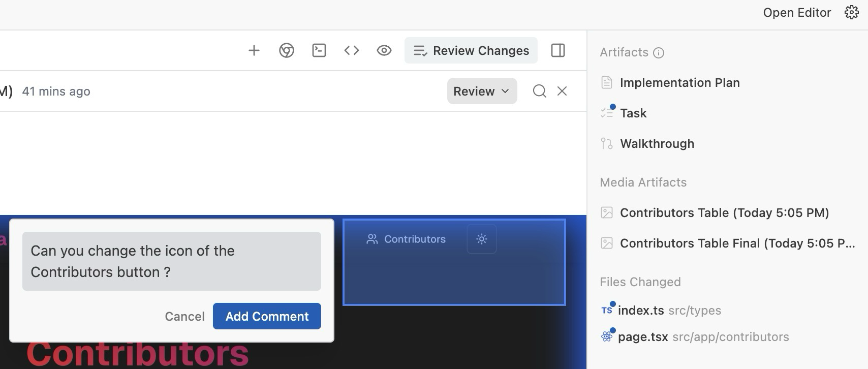This screenshot has width=868, height=369.
Task: Click the Artifacts info icon
Action: 659,53
